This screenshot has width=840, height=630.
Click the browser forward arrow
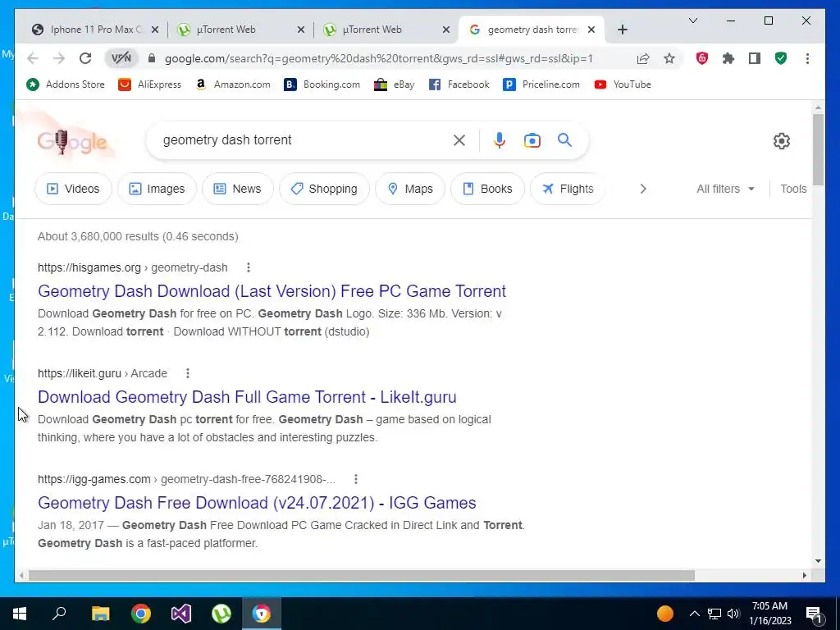point(59,58)
